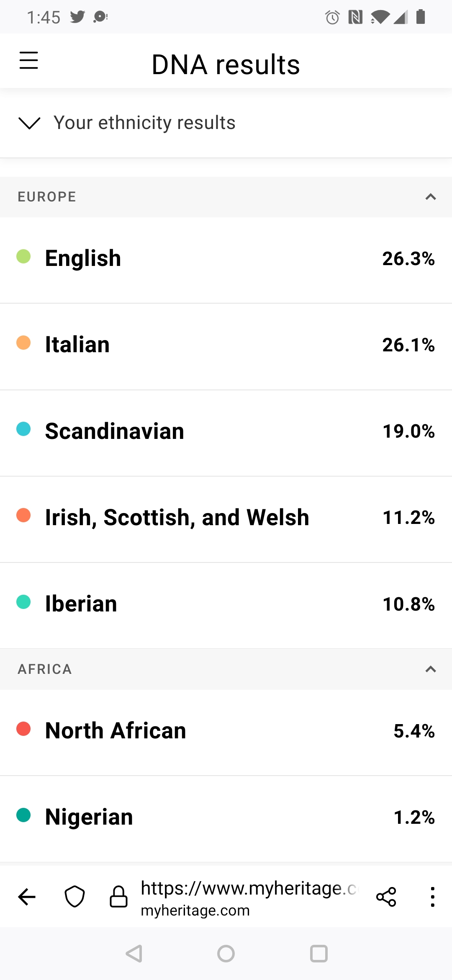Screen dimensions: 452x980
Task: Collapse the Africa region chevron
Action: (431, 669)
